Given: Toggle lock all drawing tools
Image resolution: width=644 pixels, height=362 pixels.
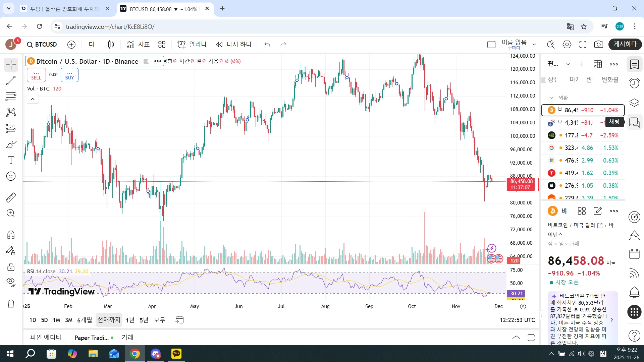Looking at the screenshot, I should (11, 267).
